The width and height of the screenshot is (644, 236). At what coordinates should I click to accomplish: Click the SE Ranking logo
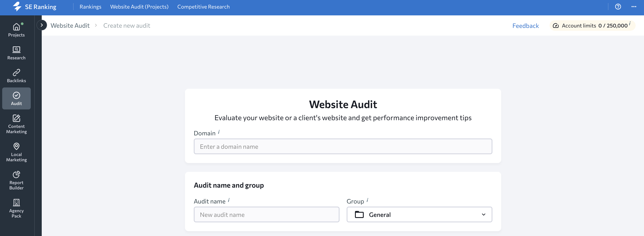[x=34, y=7]
